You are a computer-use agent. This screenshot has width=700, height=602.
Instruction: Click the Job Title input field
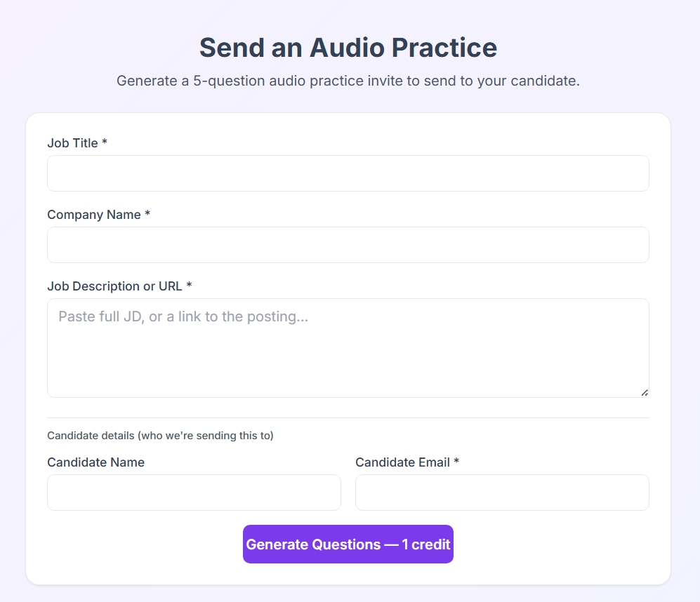pos(348,173)
